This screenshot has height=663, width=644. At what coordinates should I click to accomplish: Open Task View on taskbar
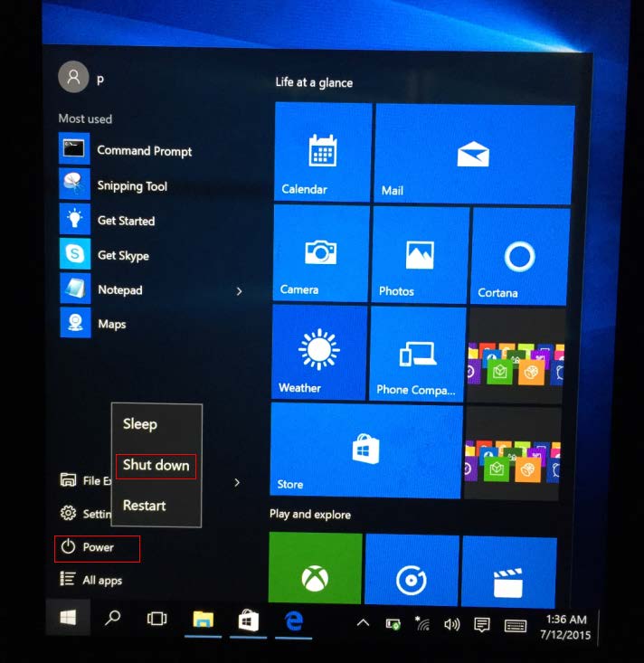coord(156,619)
